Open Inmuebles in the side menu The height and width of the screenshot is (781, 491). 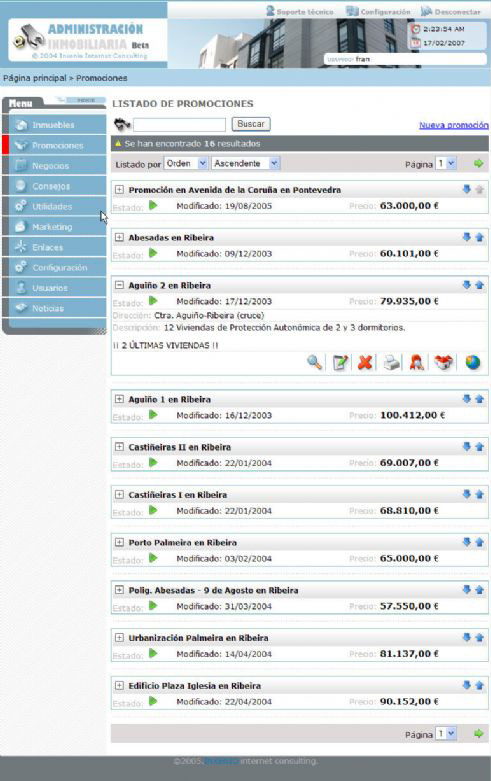(54, 125)
